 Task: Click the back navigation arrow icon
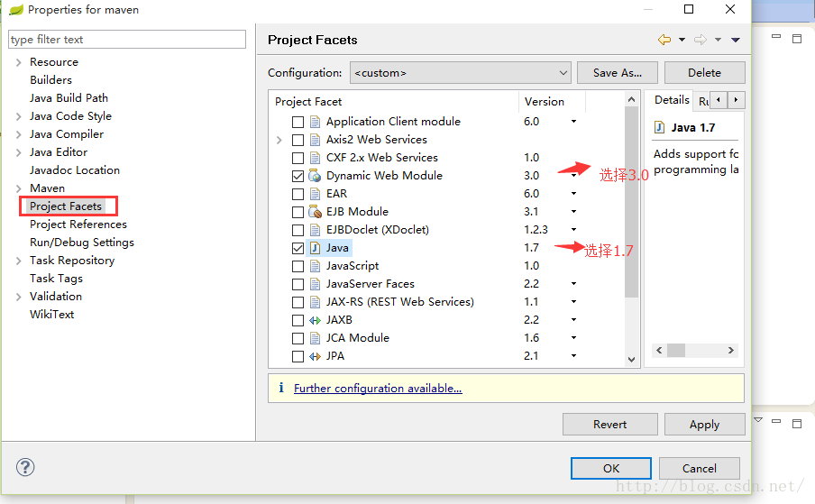(664, 40)
